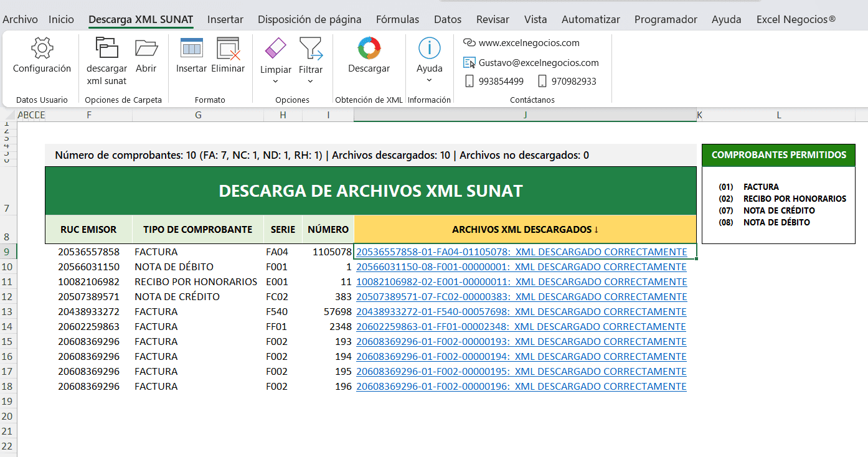
Task: Expand the Limpiar dropdown arrow
Action: [275, 82]
